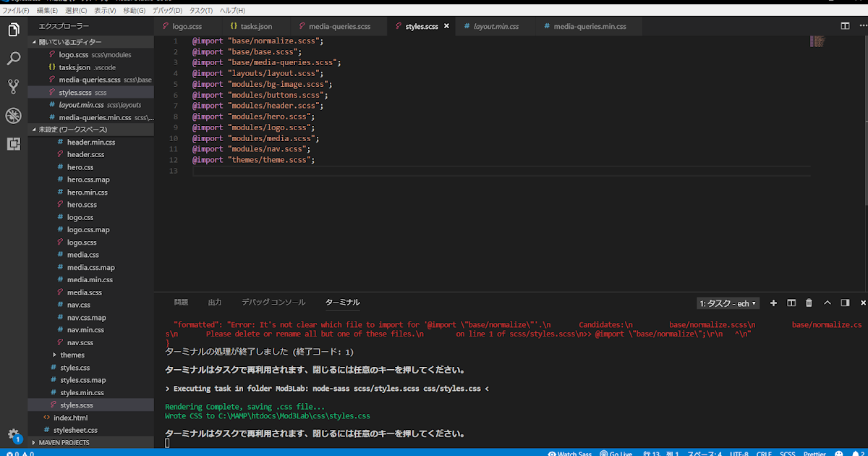
Task: Open the Split Editor icon top right
Action: (845, 25)
